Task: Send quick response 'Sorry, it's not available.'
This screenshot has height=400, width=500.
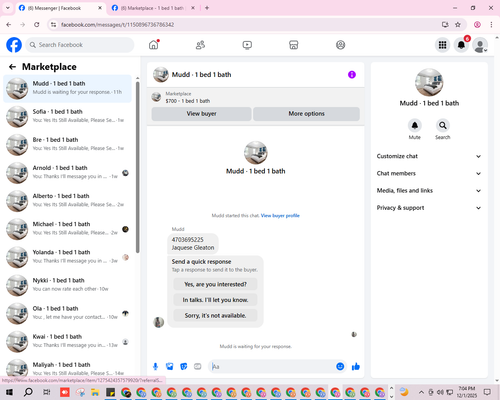Action: (x=215, y=315)
